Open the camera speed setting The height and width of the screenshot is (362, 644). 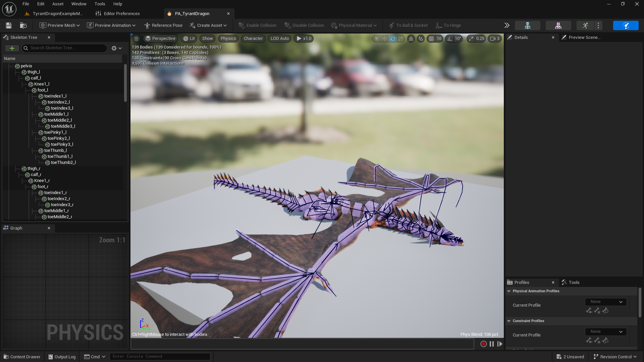tap(495, 39)
